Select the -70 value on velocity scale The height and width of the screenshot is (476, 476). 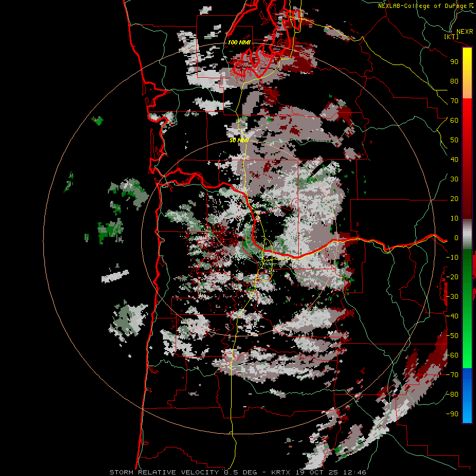click(x=452, y=375)
